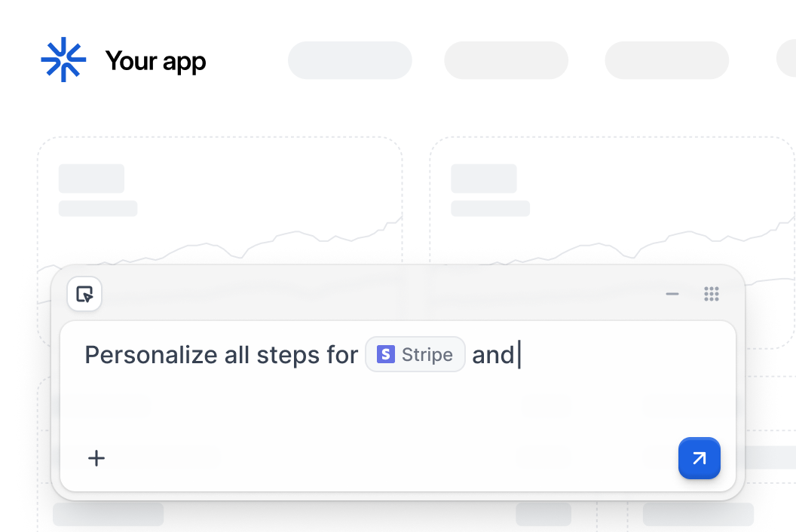Click the plus icon to add an attachment
This screenshot has height=532, width=796.
tap(96, 458)
